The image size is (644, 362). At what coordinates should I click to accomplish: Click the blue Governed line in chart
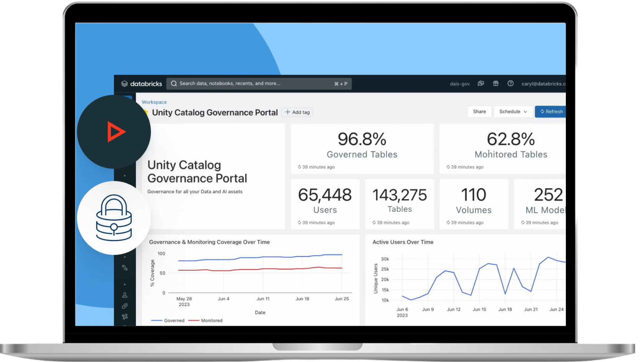coord(260,257)
